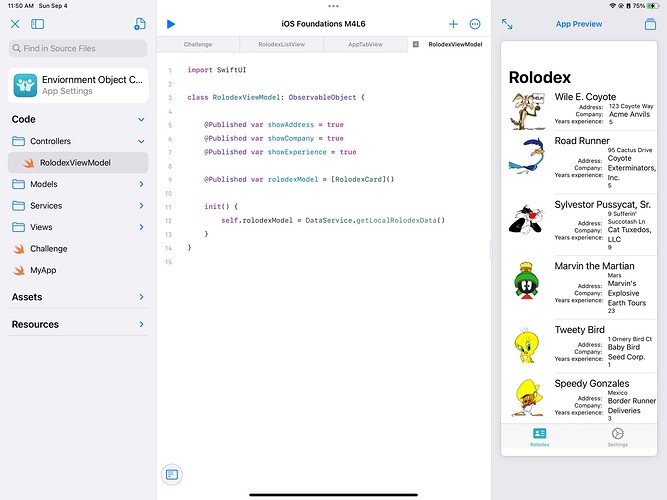Click the Tweety Bird name
This screenshot has width=667, height=500.
coord(579,330)
